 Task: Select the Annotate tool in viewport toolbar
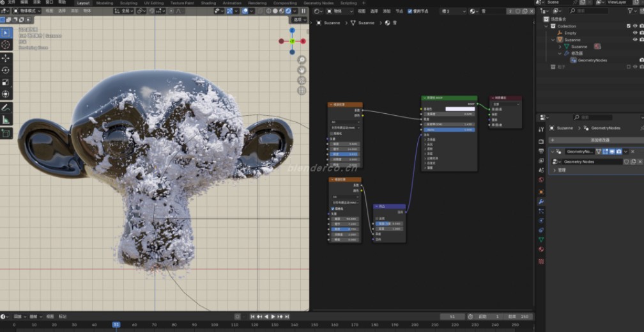6,107
